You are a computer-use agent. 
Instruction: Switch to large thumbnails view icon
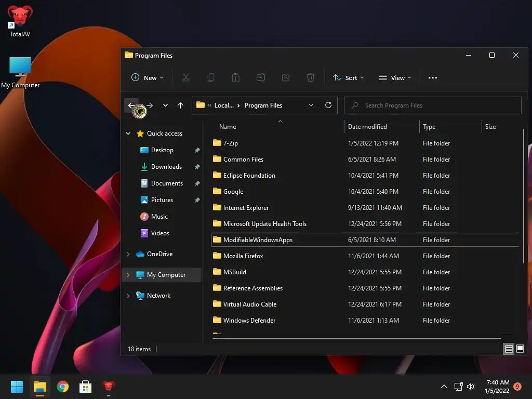520,349
